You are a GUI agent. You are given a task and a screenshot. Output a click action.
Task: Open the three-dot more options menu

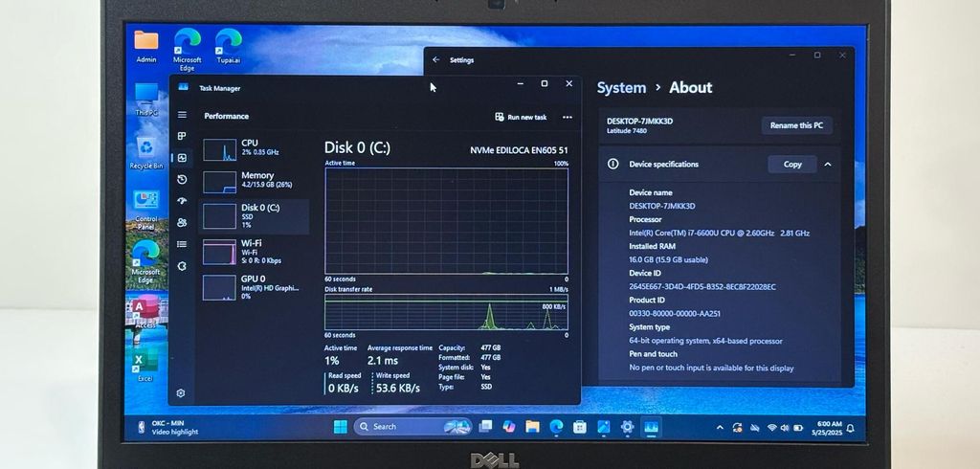click(x=568, y=117)
